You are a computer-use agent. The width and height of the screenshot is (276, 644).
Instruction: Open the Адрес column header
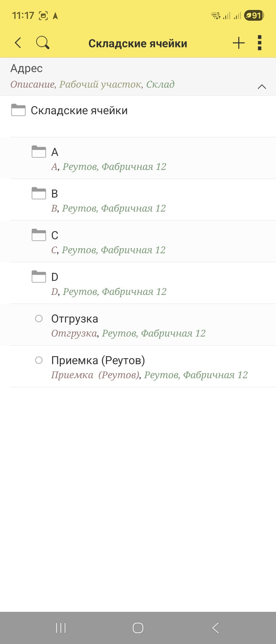pyautogui.click(x=27, y=68)
